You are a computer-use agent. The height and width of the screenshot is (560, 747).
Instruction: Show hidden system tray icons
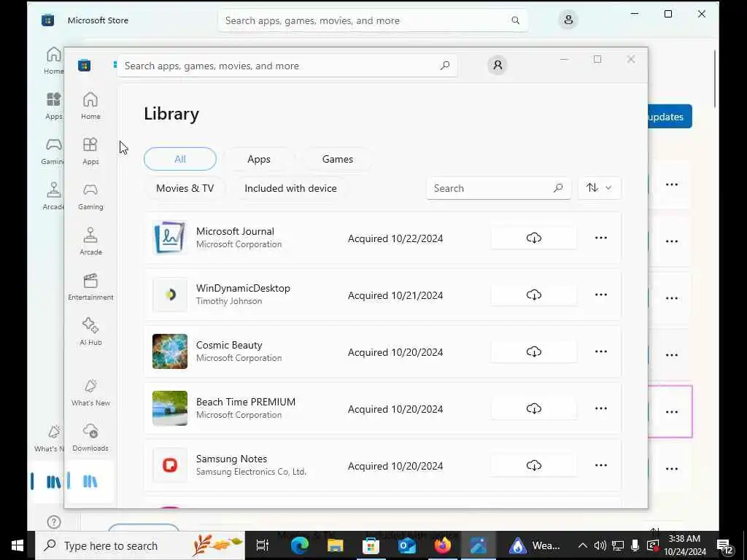tap(582, 545)
